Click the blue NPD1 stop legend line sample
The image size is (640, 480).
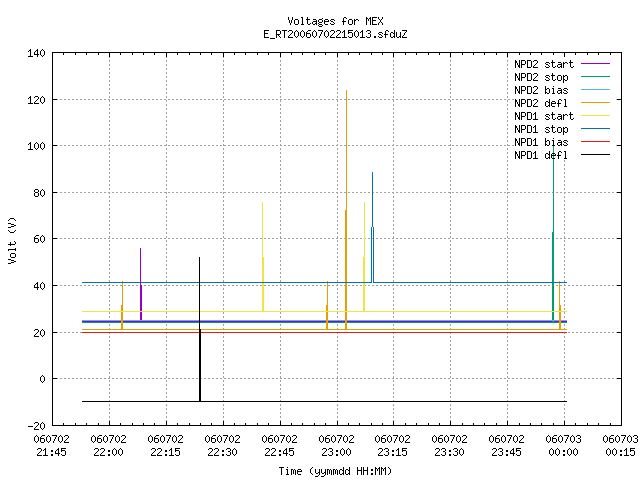click(x=596, y=129)
